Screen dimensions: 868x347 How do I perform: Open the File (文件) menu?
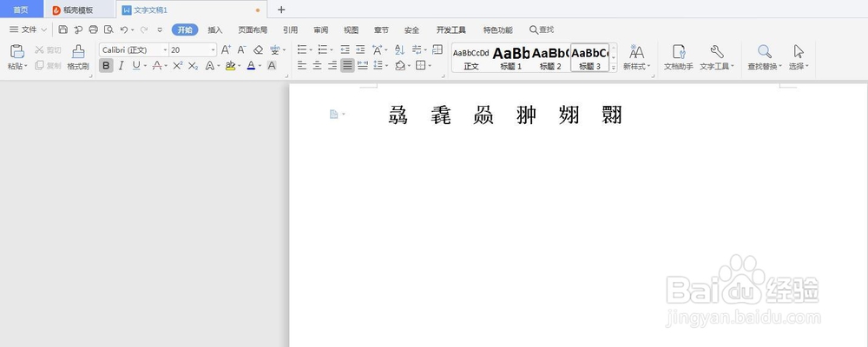point(29,29)
